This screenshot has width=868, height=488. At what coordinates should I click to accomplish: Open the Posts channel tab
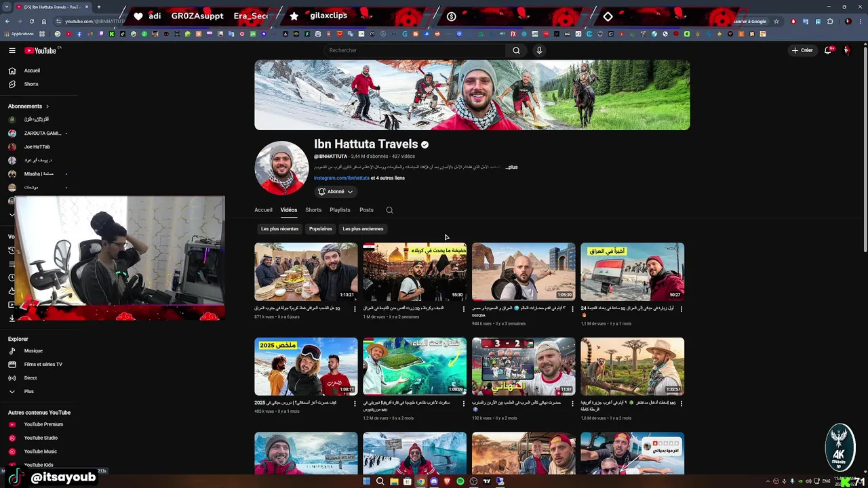coord(366,210)
